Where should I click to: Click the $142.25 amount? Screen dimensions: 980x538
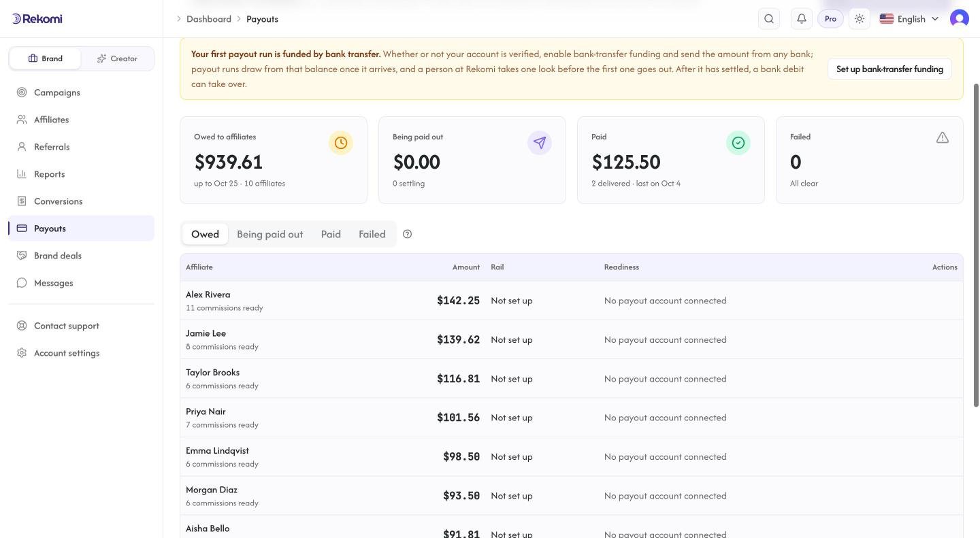pos(459,301)
